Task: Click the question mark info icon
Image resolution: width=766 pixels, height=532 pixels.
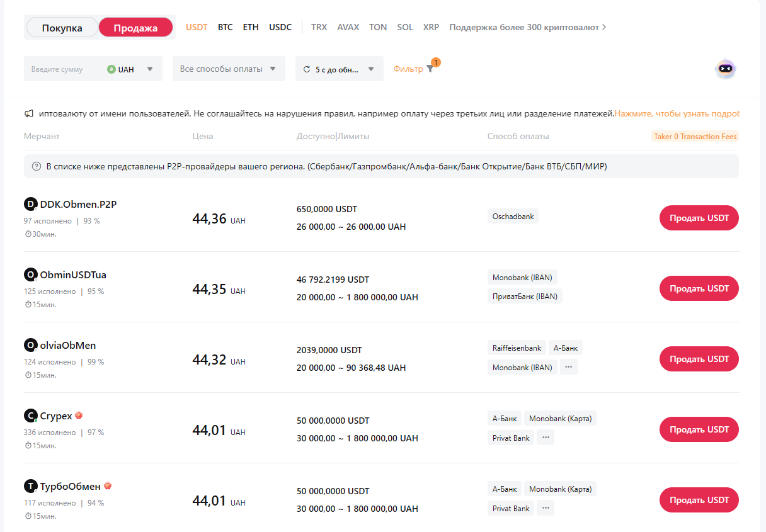Action: click(x=37, y=167)
